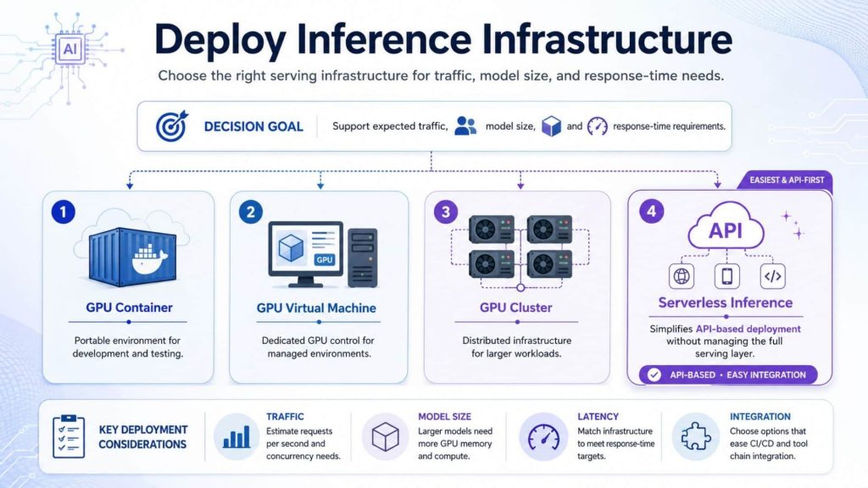Click 'Larger models need more GPU memory' description
Screen dimensions: 868x488
[x=455, y=444]
